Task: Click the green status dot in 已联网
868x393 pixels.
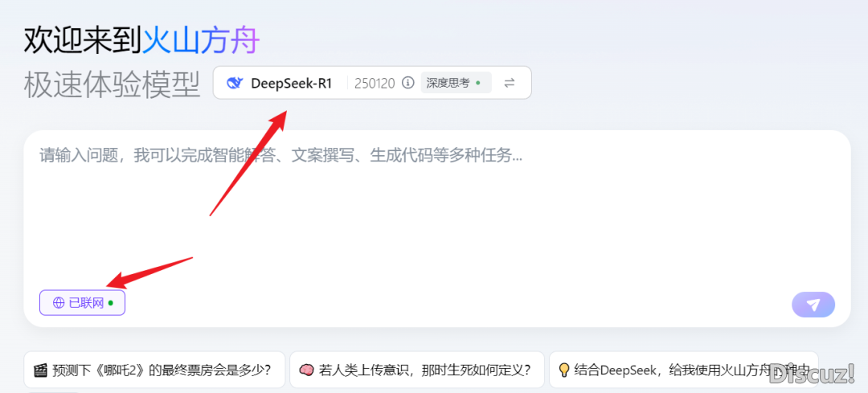Action: [111, 303]
